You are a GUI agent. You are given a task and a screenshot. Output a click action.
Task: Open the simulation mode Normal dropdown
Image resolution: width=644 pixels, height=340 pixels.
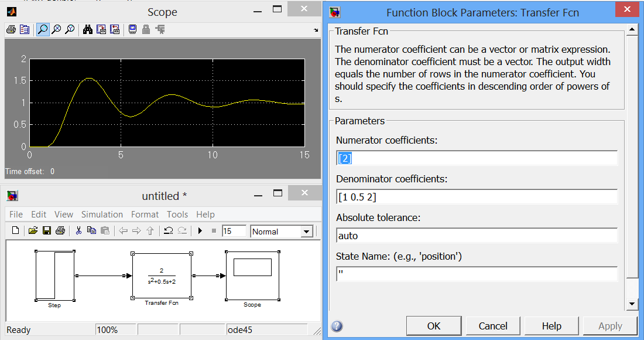[307, 232]
